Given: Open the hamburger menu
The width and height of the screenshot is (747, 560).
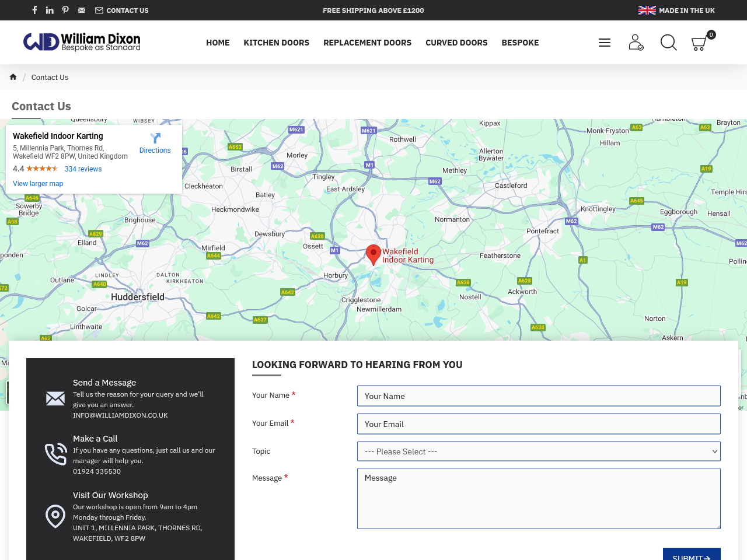Looking at the screenshot, I should pyautogui.click(x=605, y=43).
